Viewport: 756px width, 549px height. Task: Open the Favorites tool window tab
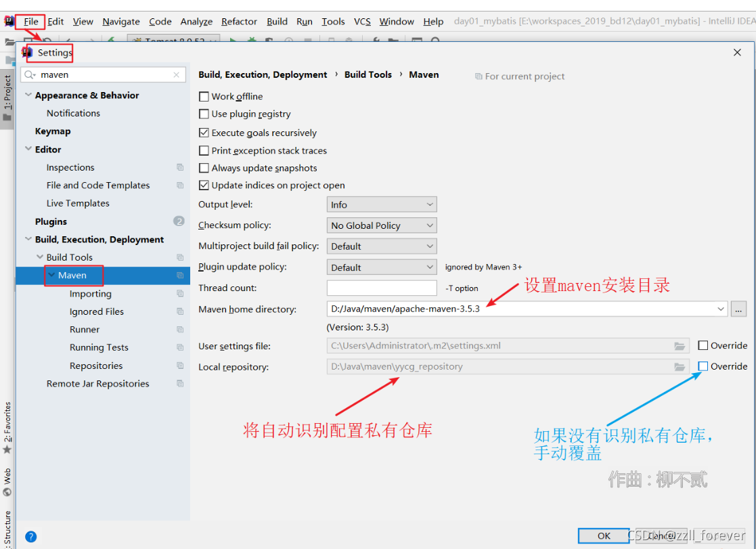7,427
